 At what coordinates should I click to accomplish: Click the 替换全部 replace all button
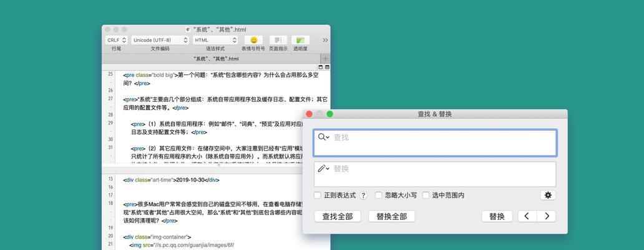point(392,216)
